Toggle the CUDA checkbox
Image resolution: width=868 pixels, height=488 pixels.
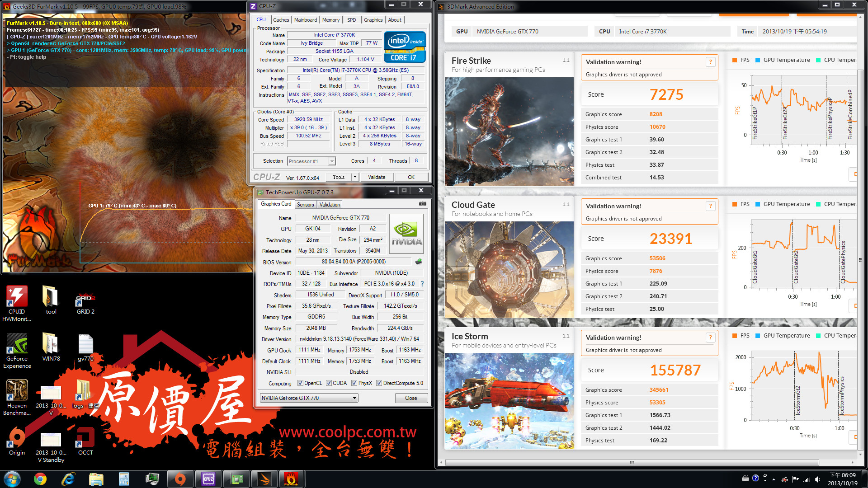tap(329, 383)
